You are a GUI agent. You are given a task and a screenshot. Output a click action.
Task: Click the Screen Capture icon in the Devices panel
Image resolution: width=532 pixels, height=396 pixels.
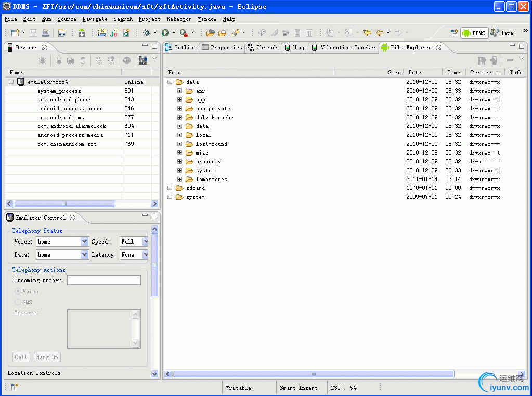pos(143,61)
